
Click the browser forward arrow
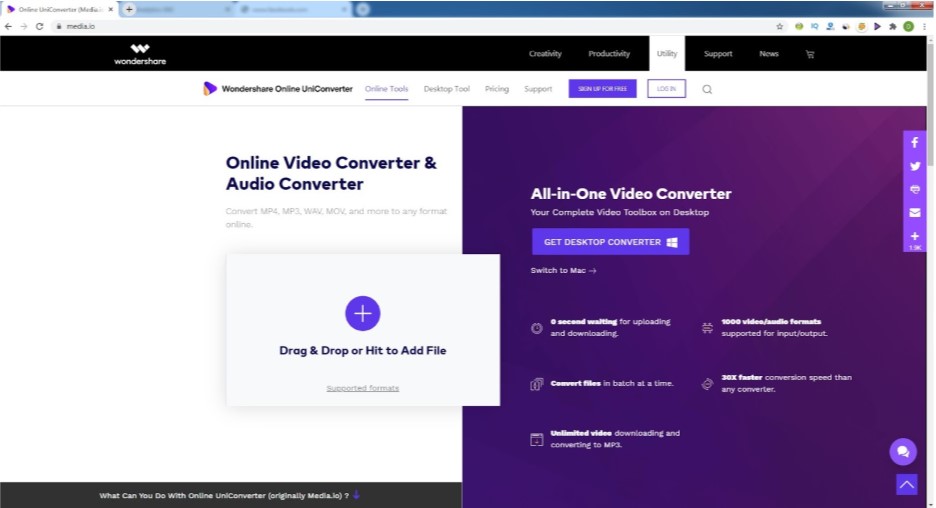tap(24, 26)
